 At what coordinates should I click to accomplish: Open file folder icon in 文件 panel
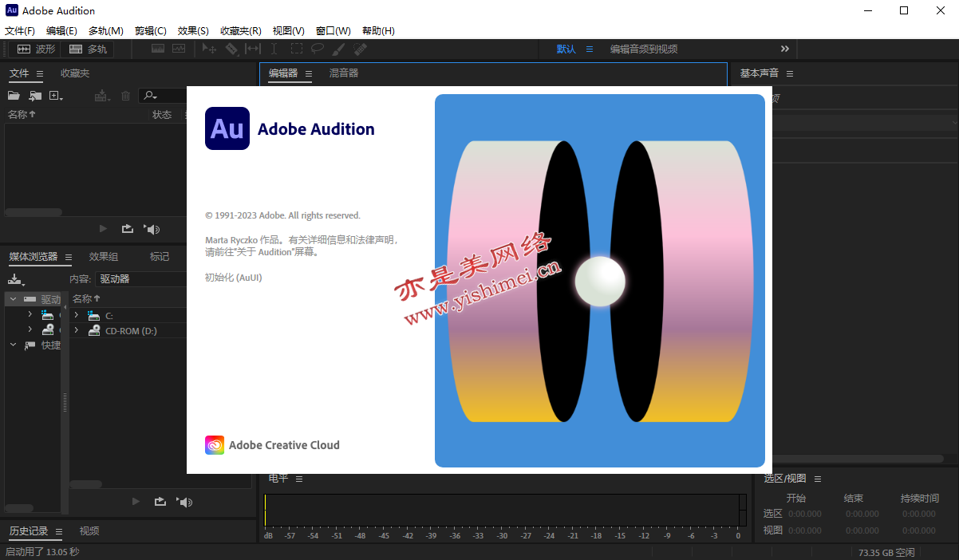click(x=14, y=96)
